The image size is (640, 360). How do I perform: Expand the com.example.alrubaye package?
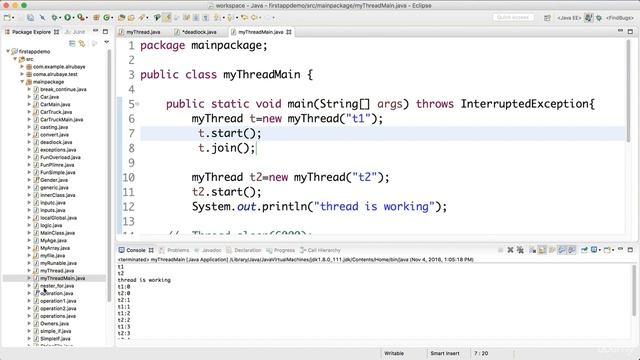click(x=22, y=67)
